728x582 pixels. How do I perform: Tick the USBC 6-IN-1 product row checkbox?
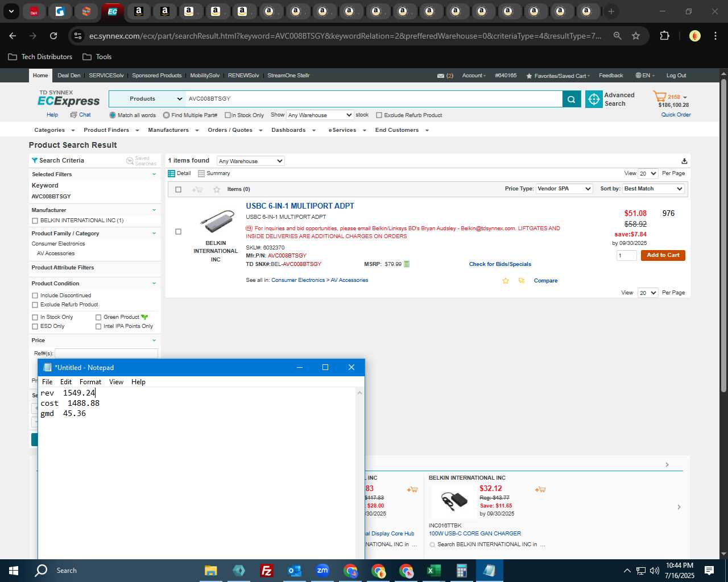click(178, 232)
